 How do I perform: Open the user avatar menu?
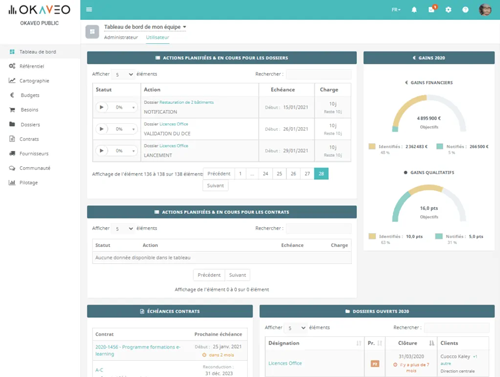click(x=485, y=10)
